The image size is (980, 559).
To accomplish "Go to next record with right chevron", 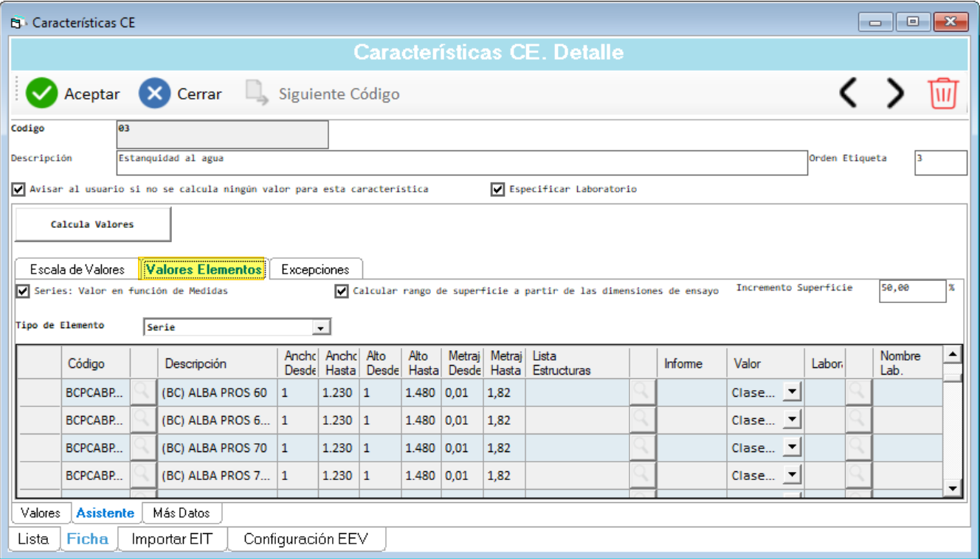I will point(895,94).
